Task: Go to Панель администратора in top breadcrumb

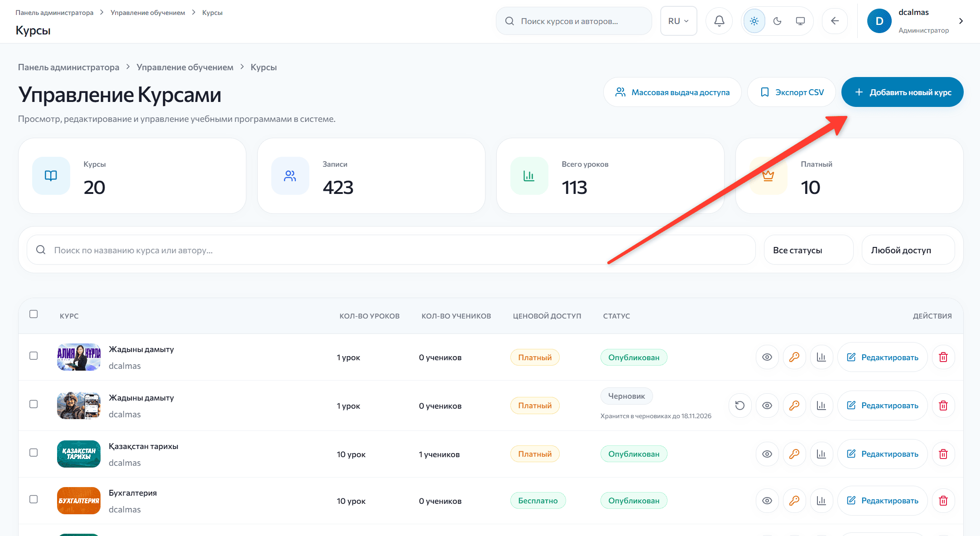Action: (x=54, y=13)
